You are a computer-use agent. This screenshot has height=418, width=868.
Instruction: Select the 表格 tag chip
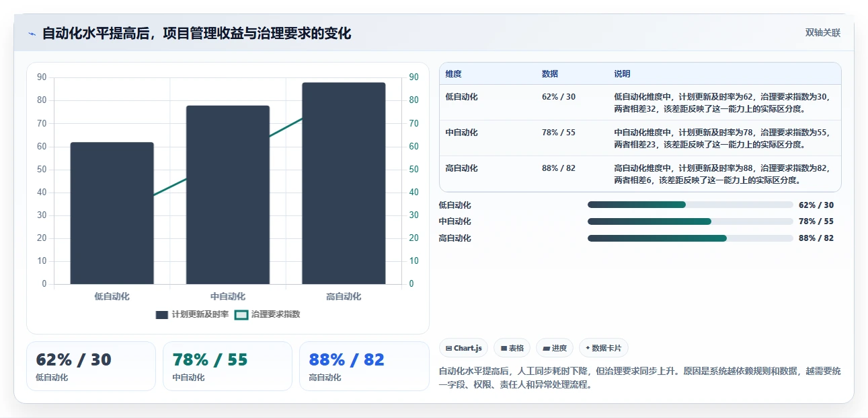pos(512,348)
